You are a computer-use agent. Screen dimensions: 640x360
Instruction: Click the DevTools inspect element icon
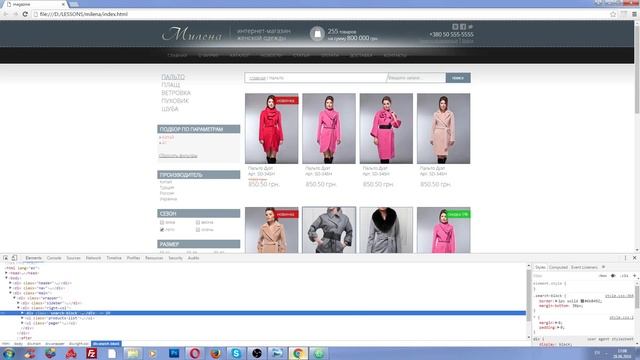(6, 258)
